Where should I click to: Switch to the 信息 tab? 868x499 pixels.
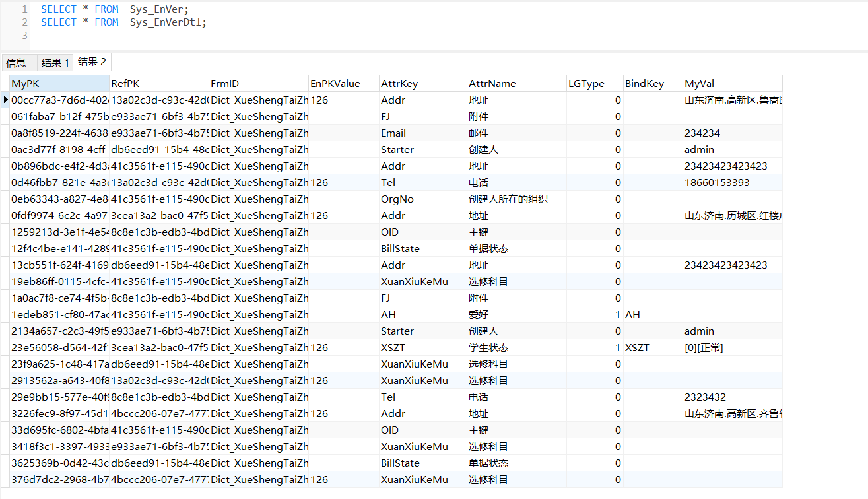click(x=17, y=63)
